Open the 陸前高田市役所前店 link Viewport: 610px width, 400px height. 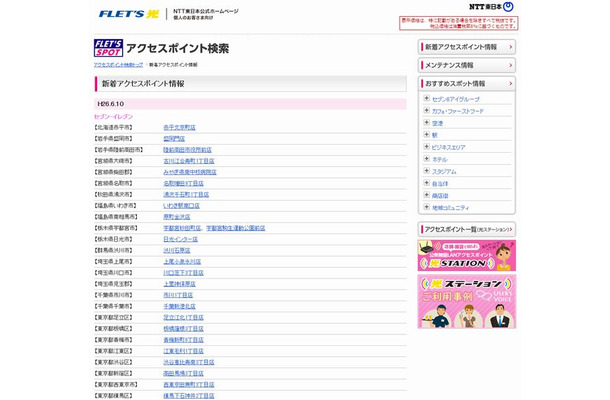(188, 150)
